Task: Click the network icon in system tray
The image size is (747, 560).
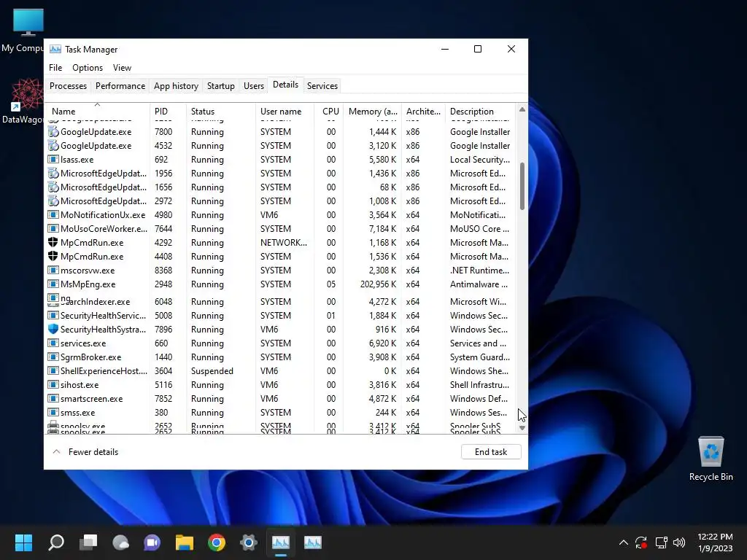Action: click(x=661, y=542)
